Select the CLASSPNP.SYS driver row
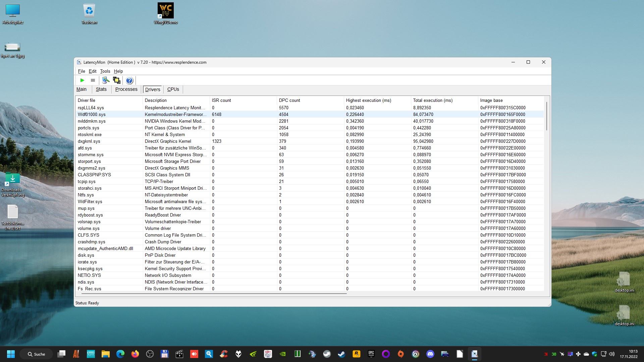Viewport: 644px width, 362px height. click(310, 175)
